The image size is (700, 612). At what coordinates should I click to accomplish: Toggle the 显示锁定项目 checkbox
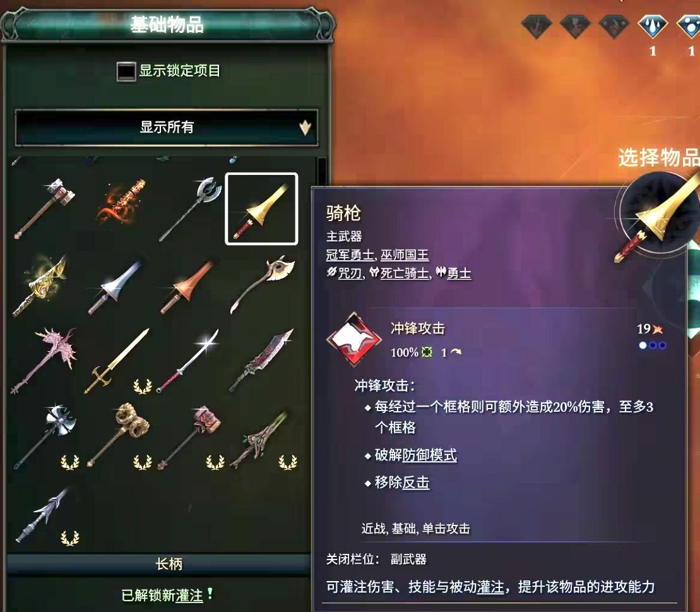click(x=126, y=71)
